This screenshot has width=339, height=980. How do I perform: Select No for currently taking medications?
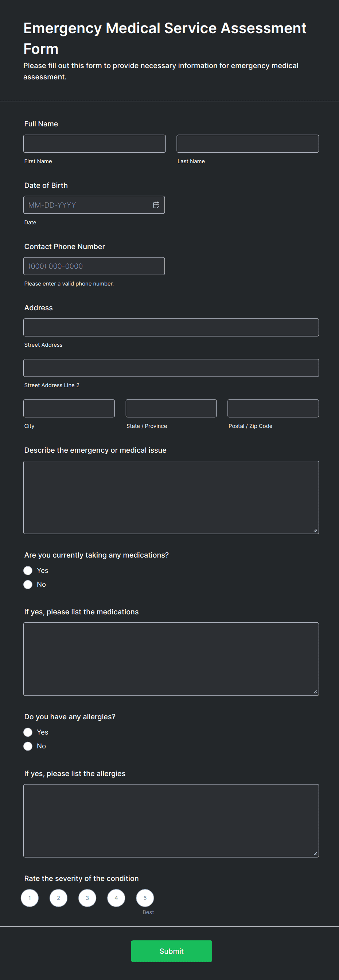pos(28,585)
